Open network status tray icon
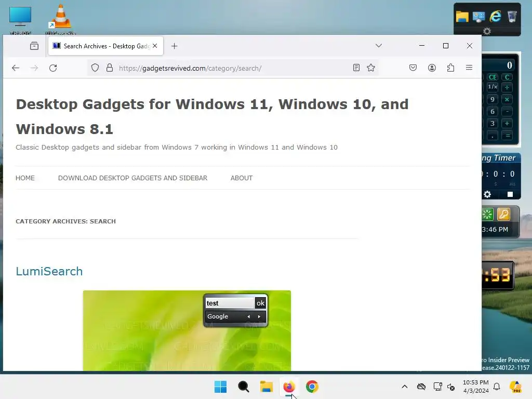 pos(437,387)
